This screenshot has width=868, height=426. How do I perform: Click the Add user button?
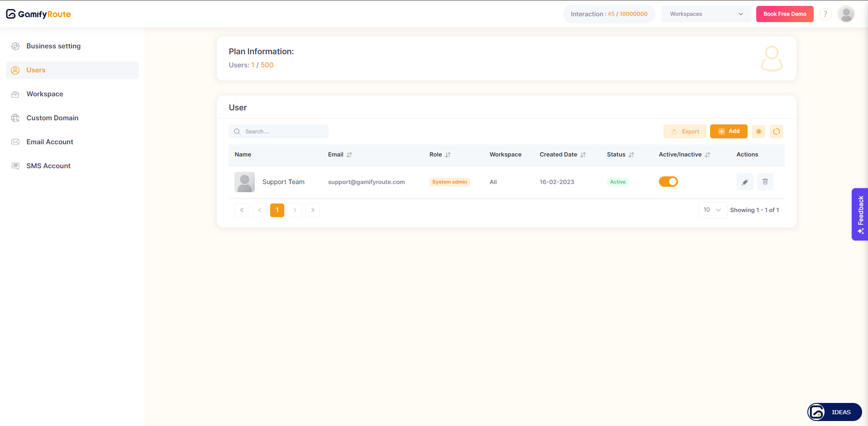(728, 131)
